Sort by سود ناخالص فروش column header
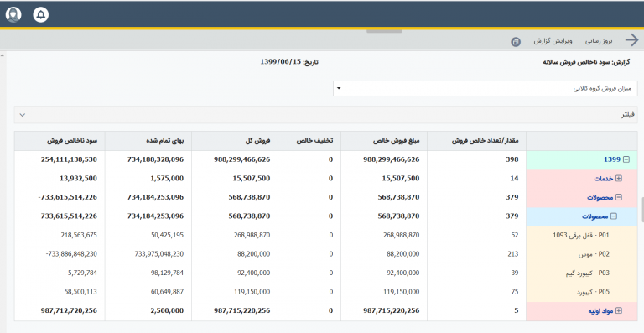This screenshot has width=644, height=333. 72,140
